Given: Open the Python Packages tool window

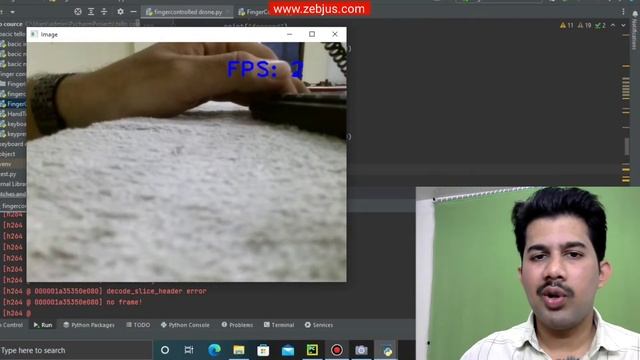Looking at the screenshot, I should click(89, 325).
